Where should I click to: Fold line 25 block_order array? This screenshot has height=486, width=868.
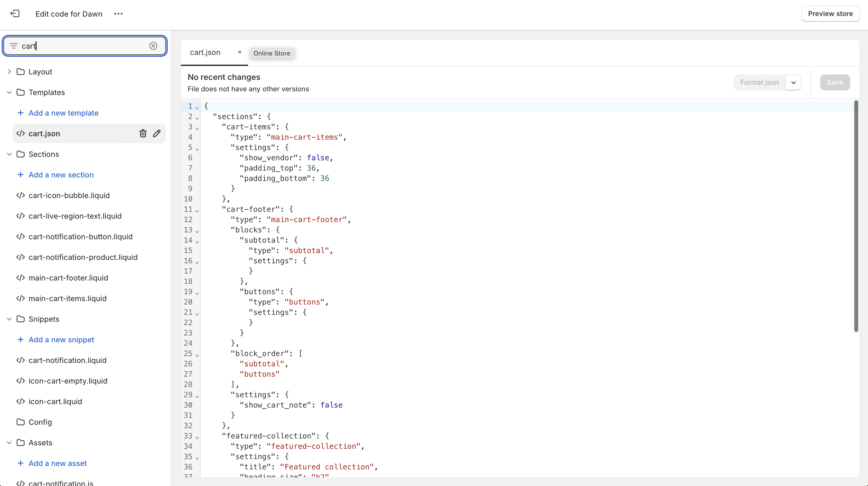tap(197, 355)
